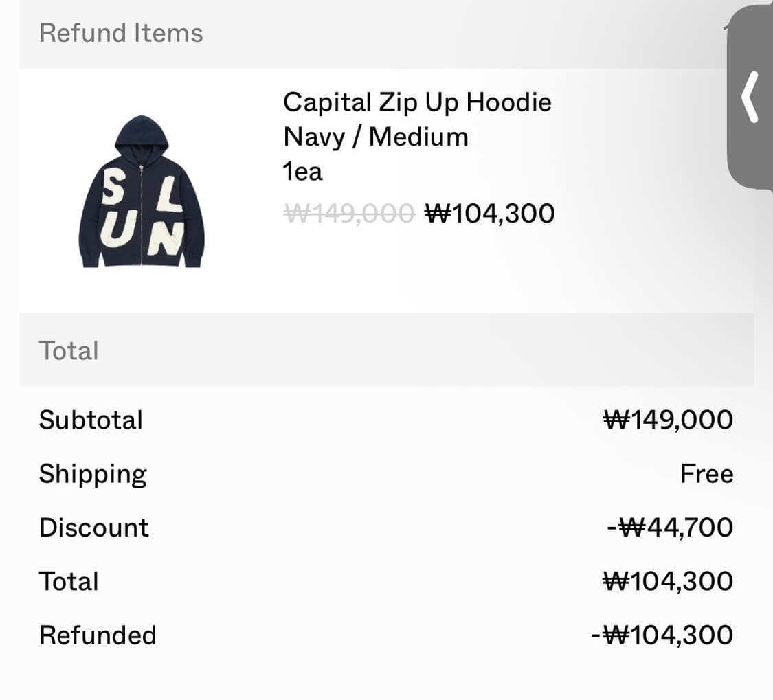Tap the back chevron side handle
Screen dimensions: 773x700
click(750, 98)
